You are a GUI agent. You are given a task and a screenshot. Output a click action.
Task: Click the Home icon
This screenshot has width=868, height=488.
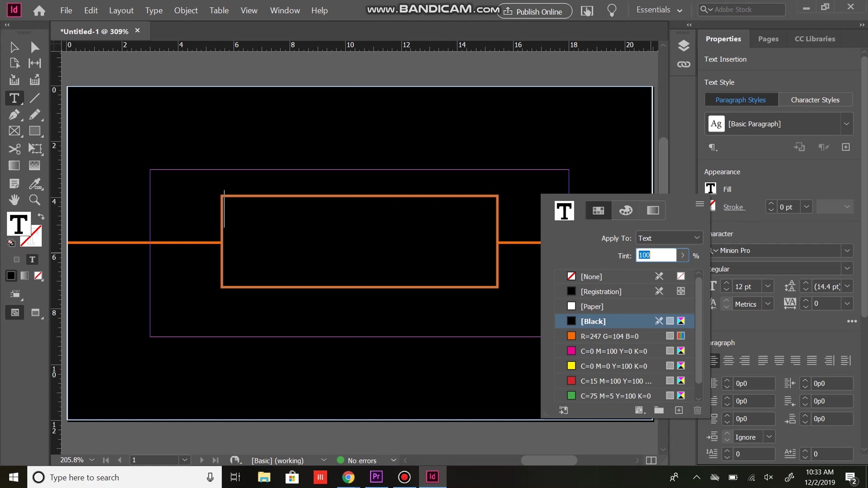click(39, 11)
